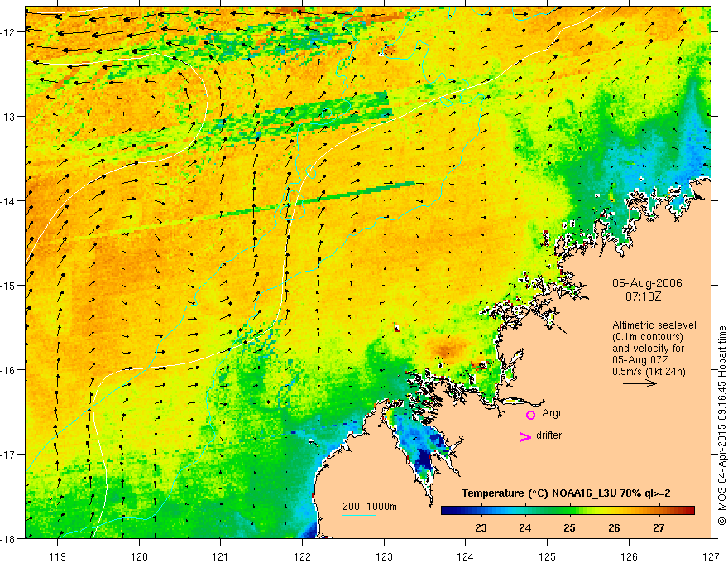
Task: Click the 124 longitude axis label
Action: [x=466, y=556]
